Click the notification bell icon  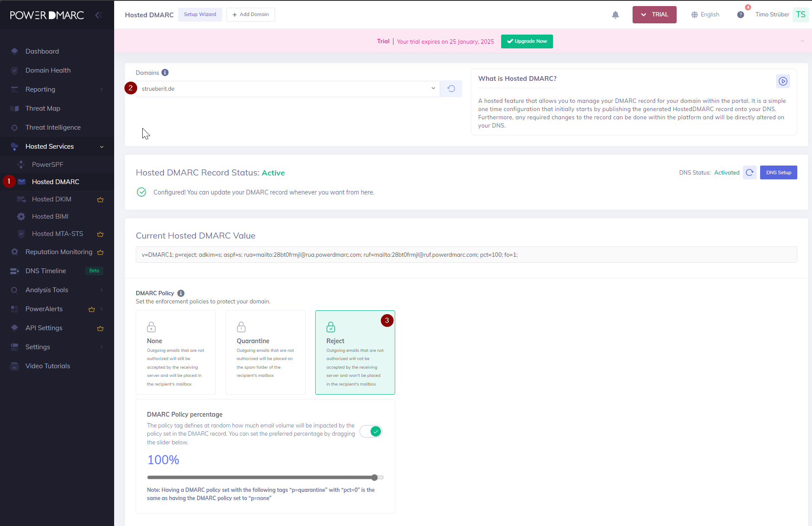(x=615, y=15)
